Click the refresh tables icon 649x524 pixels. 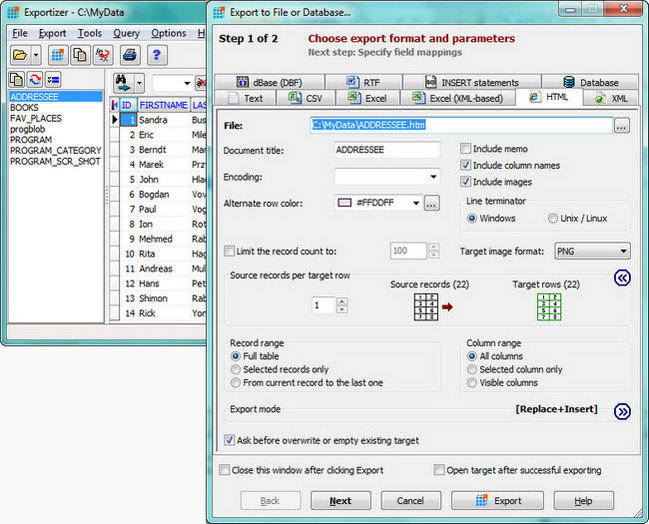tap(36, 81)
